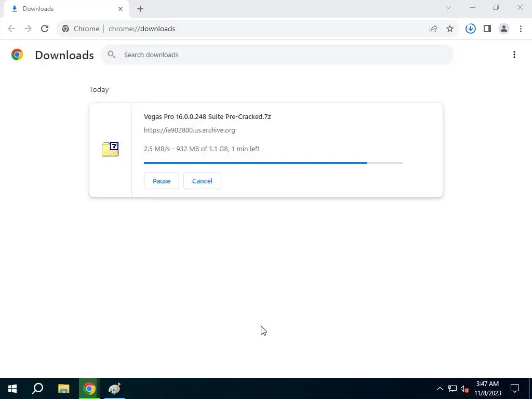Click the Vegas Pro 16.0.0.248 file name
The height and width of the screenshot is (399, 532).
coord(207,117)
